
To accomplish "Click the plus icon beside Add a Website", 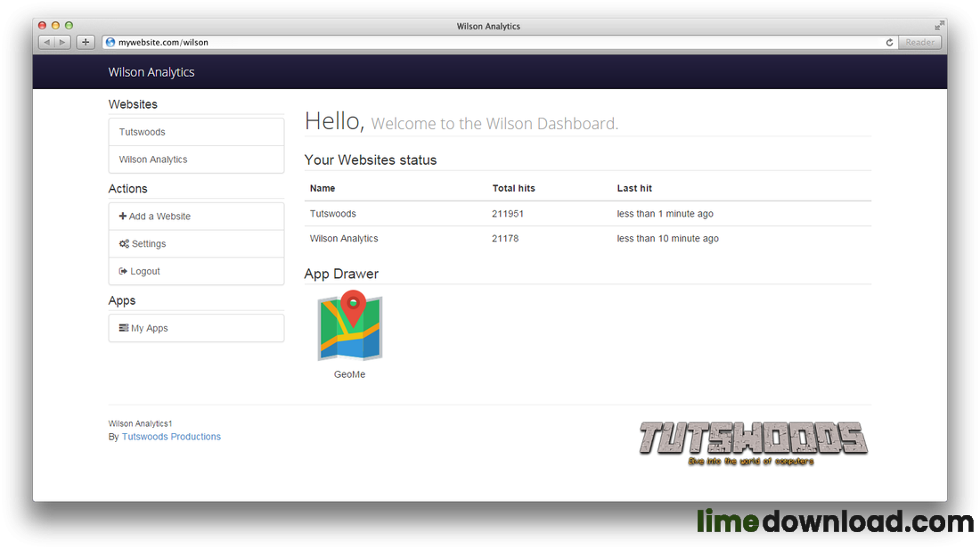I will [123, 216].
